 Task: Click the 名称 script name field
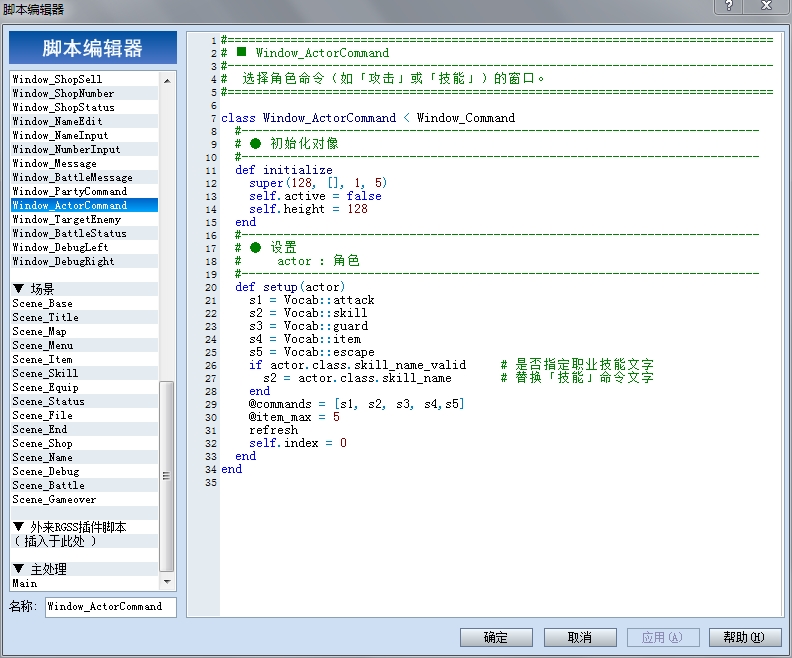tap(111, 606)
